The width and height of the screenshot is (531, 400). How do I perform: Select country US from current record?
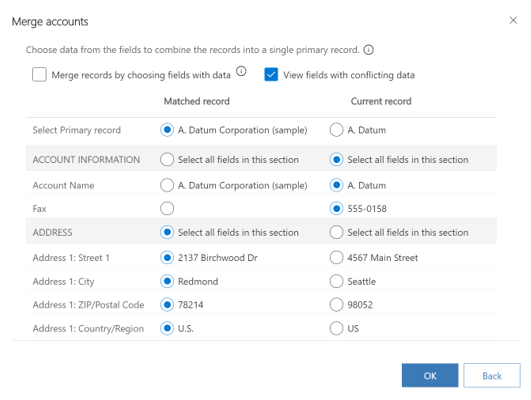[336, 329]
